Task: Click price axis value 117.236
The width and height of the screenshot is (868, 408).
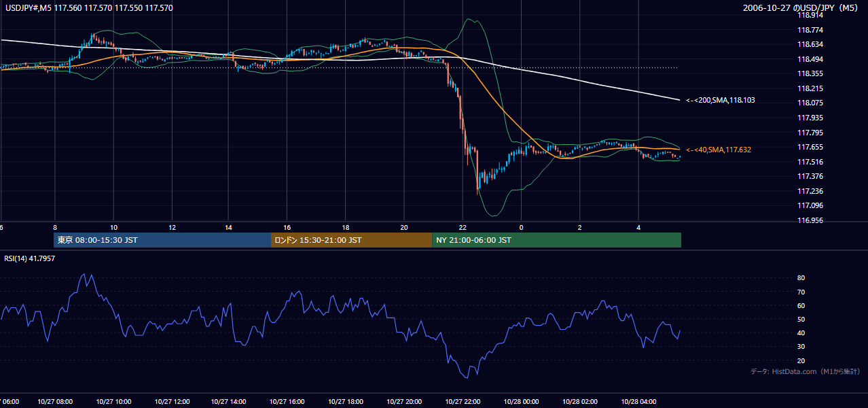Action: point(809,191)
